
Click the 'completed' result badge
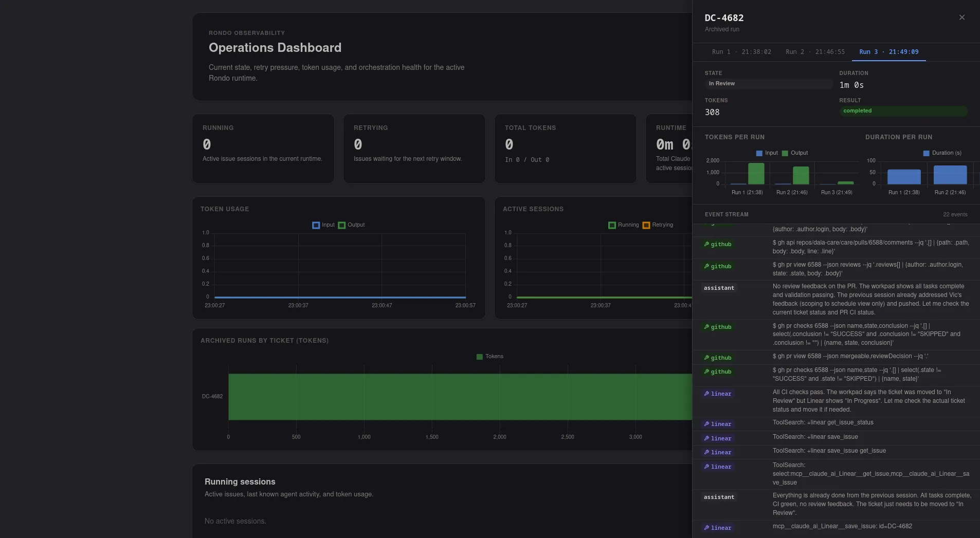click(903, 111)
